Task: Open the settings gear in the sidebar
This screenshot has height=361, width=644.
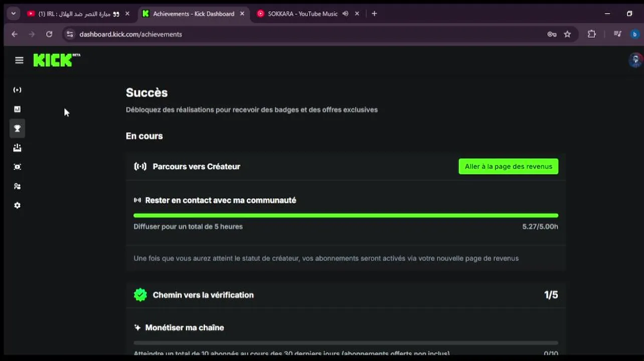Action: 17,206
